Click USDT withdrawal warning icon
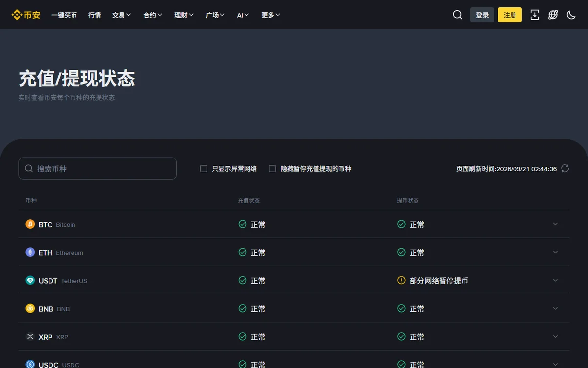This screenshot has width=588, height=368. 401,280
